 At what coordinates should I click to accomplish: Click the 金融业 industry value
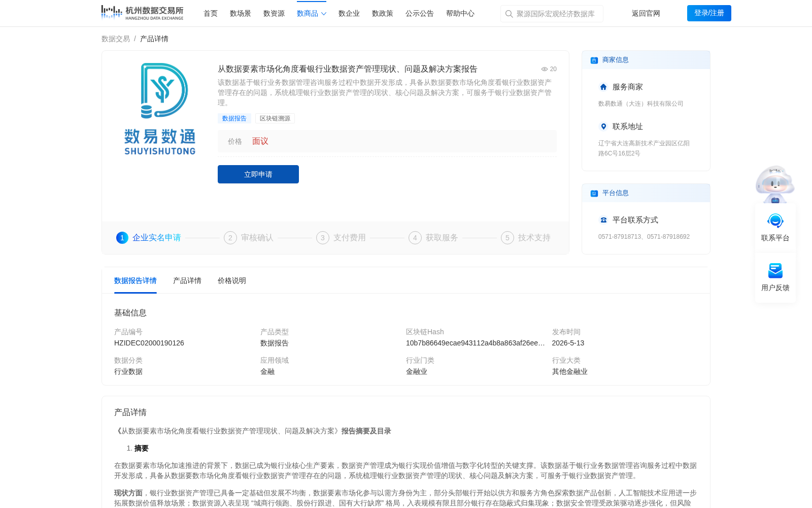tap(417, 371)
